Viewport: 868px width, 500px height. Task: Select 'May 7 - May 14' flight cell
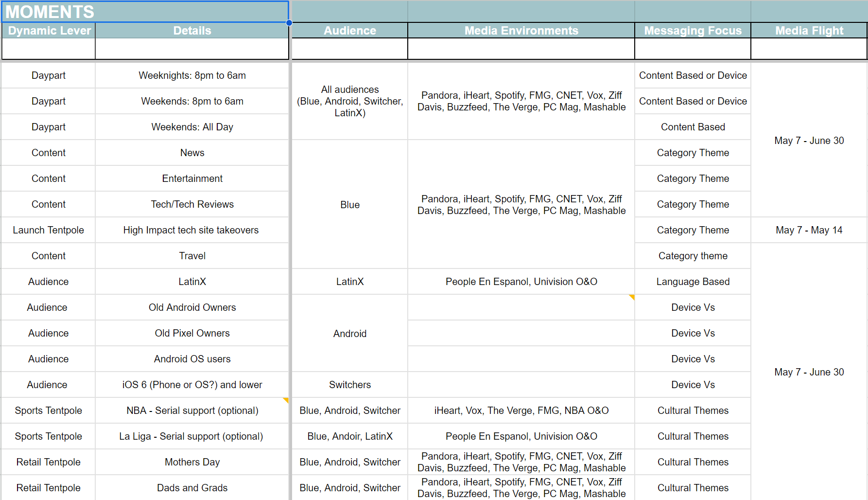(x=809, y=230)
